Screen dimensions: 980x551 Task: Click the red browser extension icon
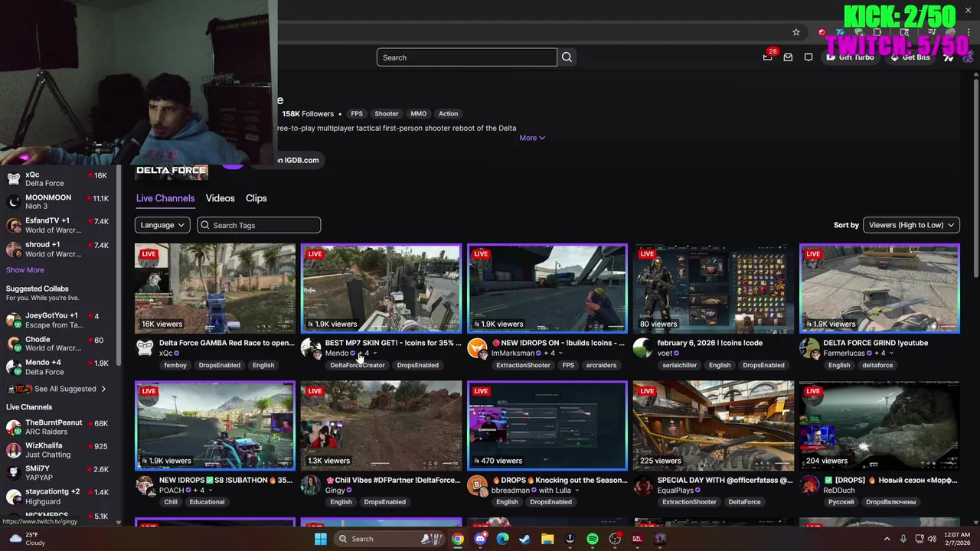click(822, 32)
